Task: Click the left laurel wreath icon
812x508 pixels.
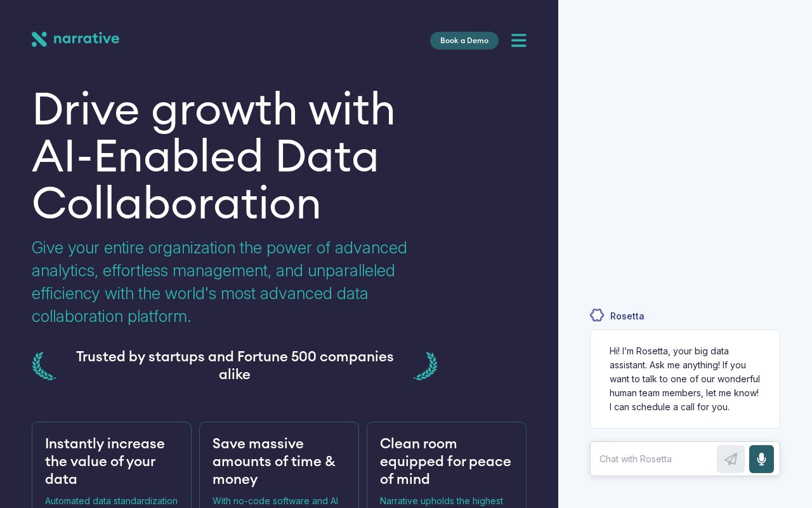Action: [44, 366]
